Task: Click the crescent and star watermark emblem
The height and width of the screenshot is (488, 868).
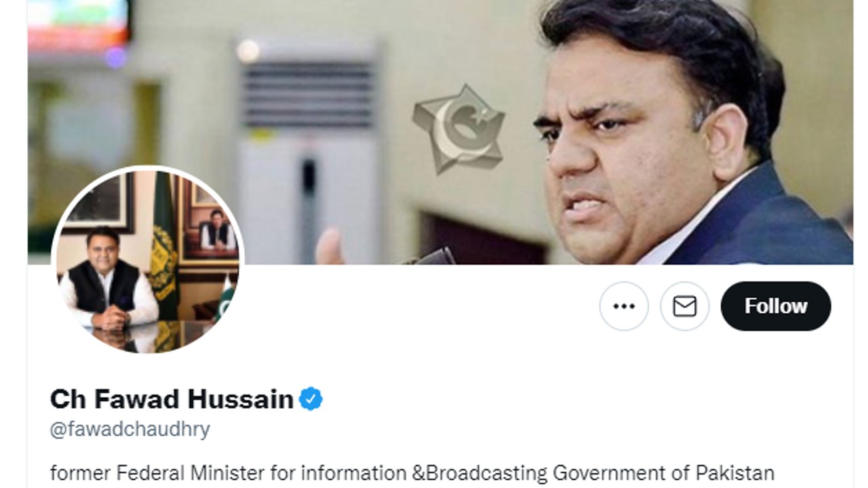Action: 459,129
